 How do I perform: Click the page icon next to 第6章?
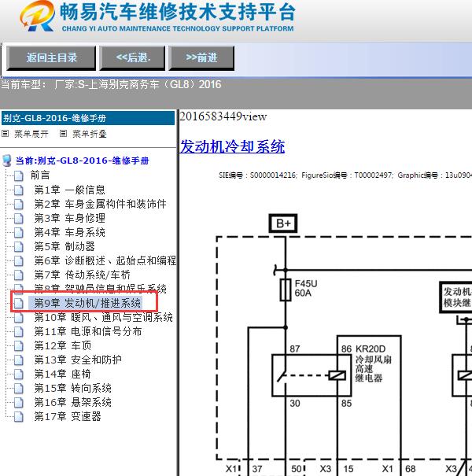[19, 260]
